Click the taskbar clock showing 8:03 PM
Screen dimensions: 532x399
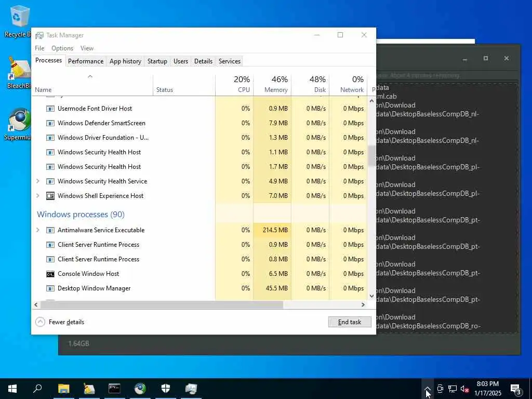coord(487,389)
